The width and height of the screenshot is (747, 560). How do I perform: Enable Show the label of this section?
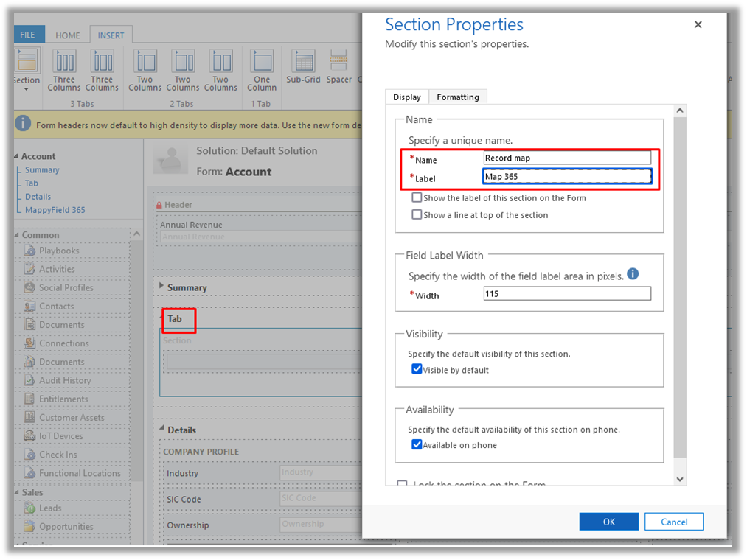(417, 197)
